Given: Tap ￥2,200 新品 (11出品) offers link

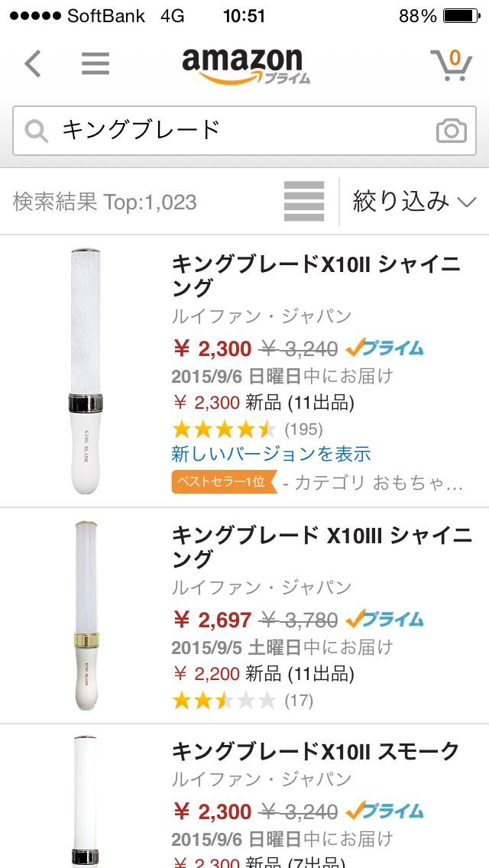Looking at the screenshot, I should (x=263, y=674).
